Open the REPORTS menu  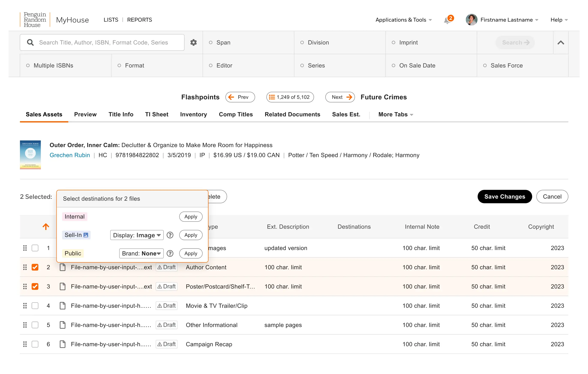[x=139, y=20]
